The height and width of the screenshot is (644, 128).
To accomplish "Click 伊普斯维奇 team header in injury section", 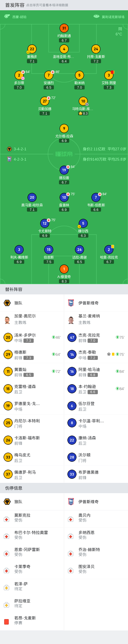I will (96, 502).
